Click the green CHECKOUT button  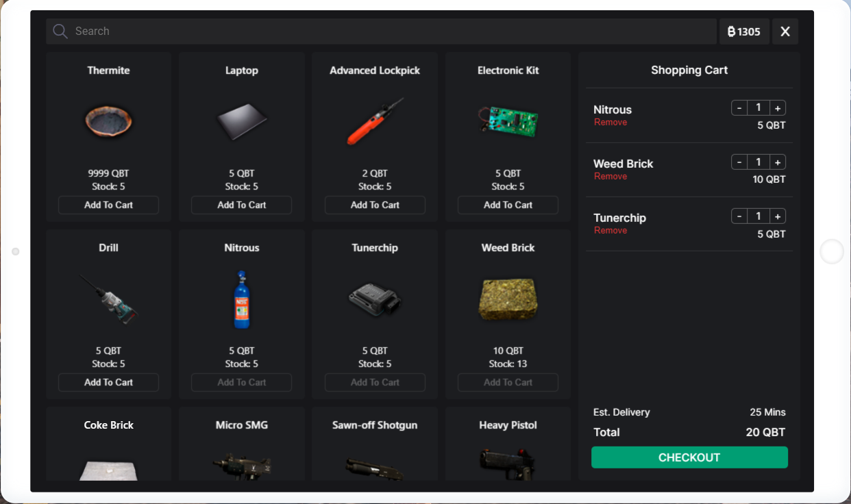pos(689,457)
